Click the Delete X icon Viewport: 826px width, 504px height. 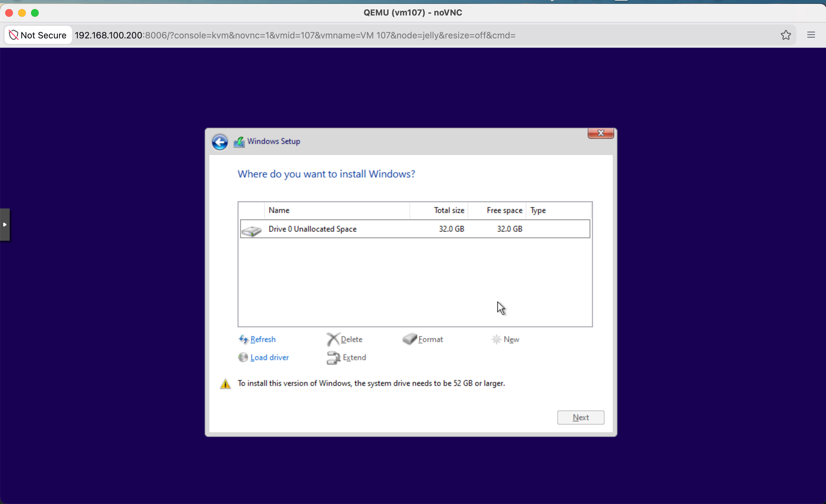point(333,339)
